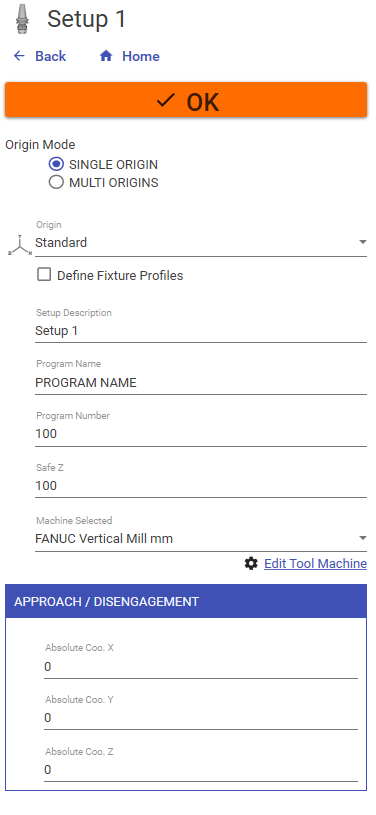Select the MULTI ORIGINS radio button
The width and height of the screenshot is (376, 815).
tap(56, 182)
